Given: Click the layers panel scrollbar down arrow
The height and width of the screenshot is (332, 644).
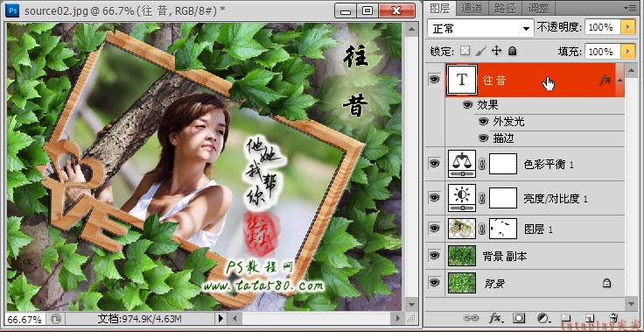Looking at the screenshot, I should [x=631, y=303].
